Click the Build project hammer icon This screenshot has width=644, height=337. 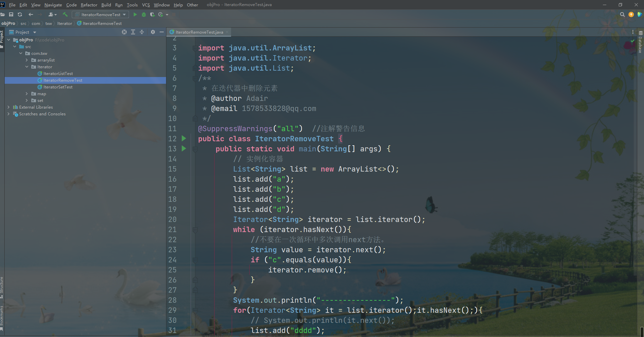(65, 14)
